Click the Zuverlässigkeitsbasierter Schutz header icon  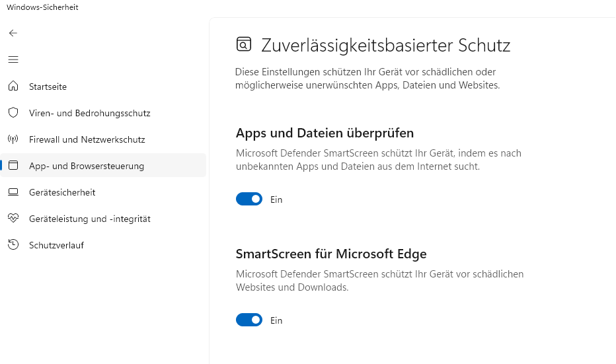[244, 44]
